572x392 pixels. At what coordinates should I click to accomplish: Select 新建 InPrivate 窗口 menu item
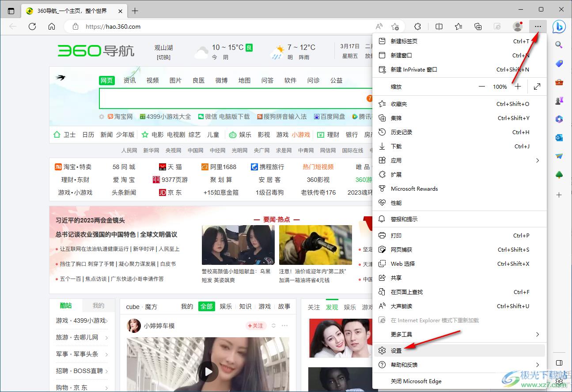[x=459, y=69]
